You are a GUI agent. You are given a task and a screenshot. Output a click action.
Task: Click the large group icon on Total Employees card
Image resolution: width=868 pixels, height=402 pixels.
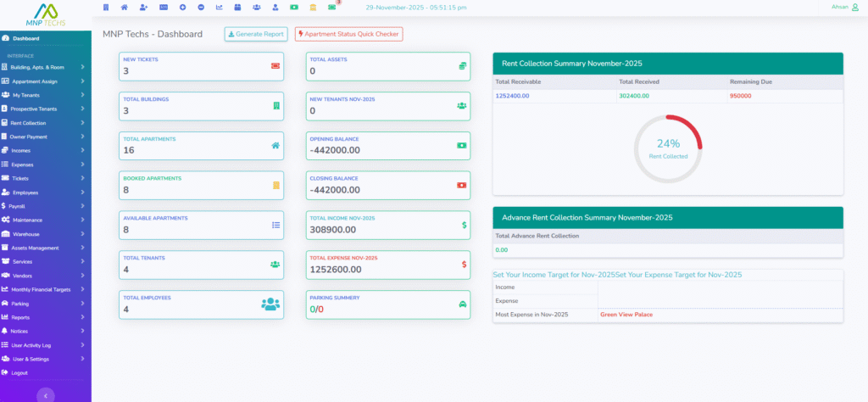(270, 304)
